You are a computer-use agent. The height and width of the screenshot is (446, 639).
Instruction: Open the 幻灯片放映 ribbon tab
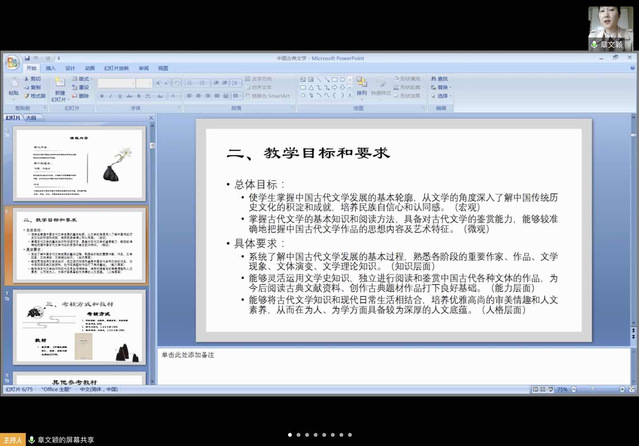114,68
